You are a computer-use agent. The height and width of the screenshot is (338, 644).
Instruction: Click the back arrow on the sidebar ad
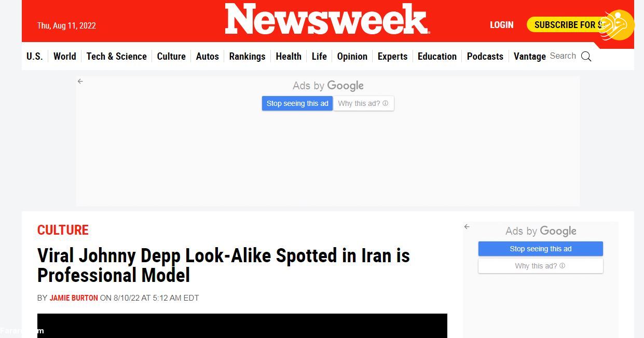point(467,226)
